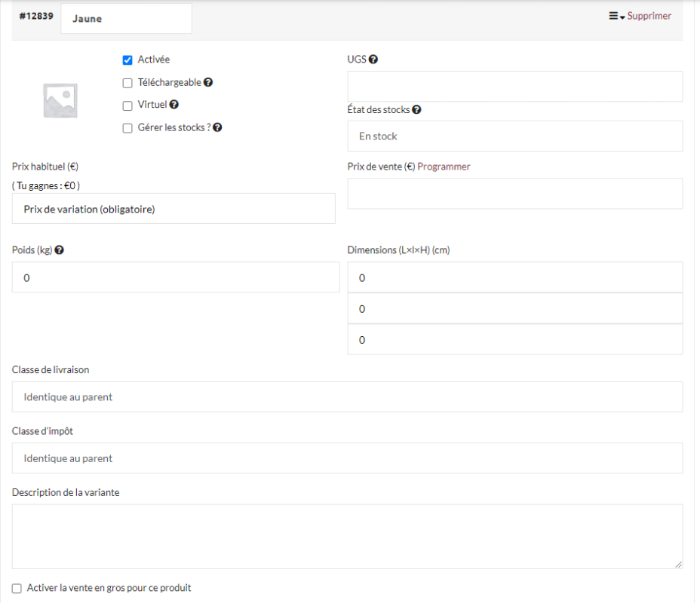Click the Prix de variation price field
The width and height of the screenshot is (700, 603).
[x=173, y=209]
